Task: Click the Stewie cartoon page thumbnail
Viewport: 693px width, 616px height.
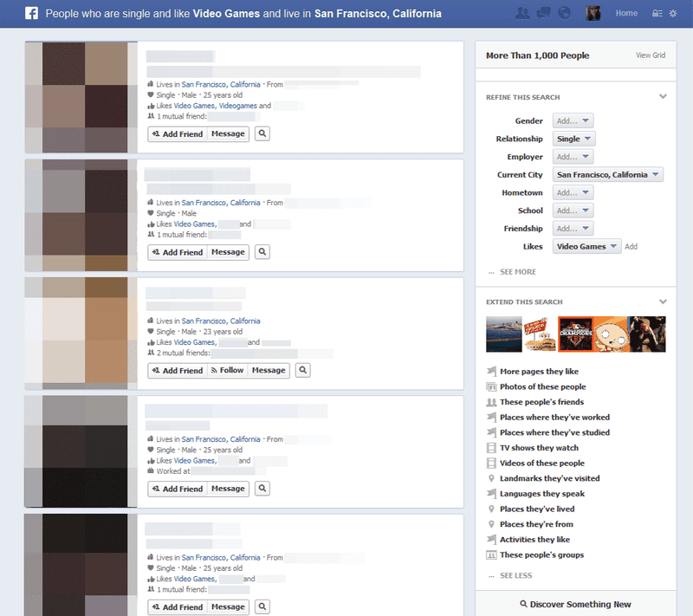Action: coord(612,334)
